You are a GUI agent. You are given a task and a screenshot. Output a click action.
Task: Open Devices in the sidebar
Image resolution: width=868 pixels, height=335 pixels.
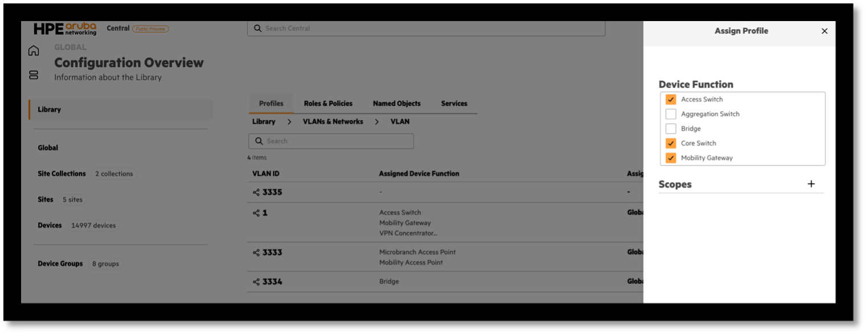[x=50, y=225]
